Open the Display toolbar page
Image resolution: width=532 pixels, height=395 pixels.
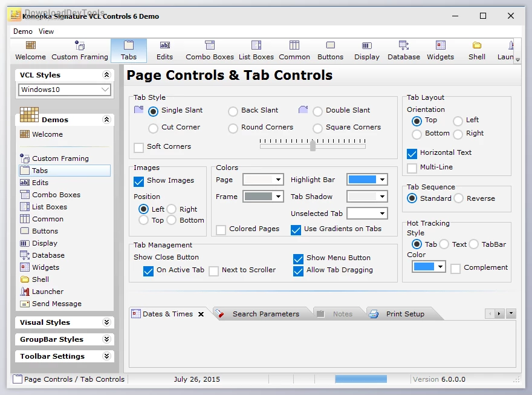point(367,50)
